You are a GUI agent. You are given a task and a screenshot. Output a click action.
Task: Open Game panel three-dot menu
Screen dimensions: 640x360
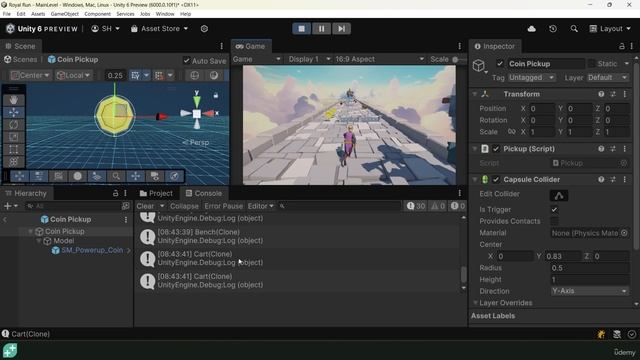(x=460, y=46)
